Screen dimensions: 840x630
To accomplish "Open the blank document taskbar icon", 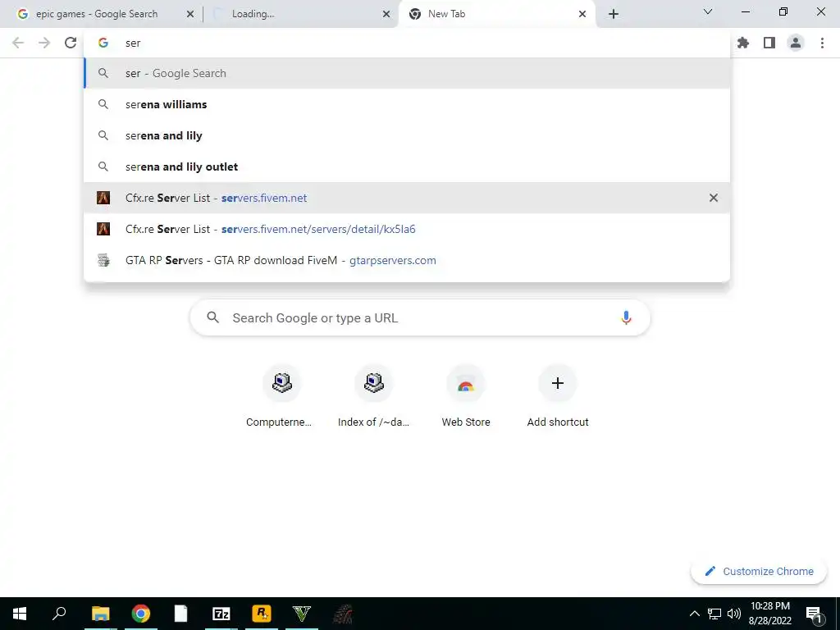I will pos(181,614).
